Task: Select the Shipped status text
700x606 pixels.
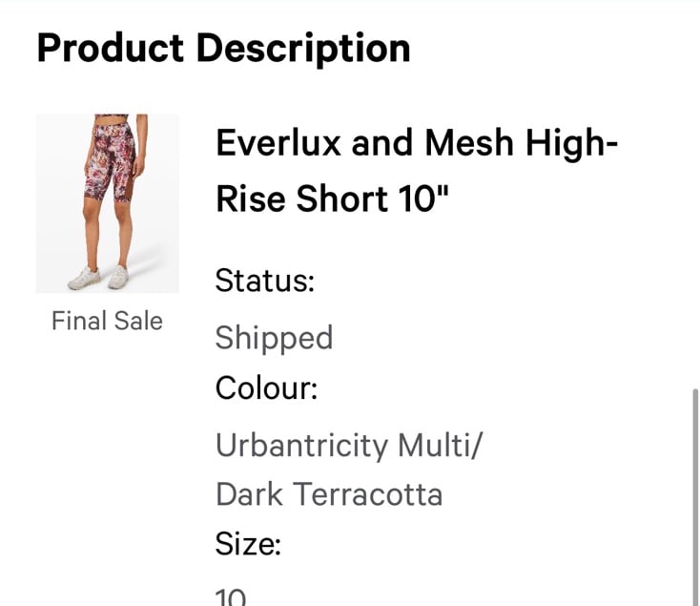Action: [274, 339]
